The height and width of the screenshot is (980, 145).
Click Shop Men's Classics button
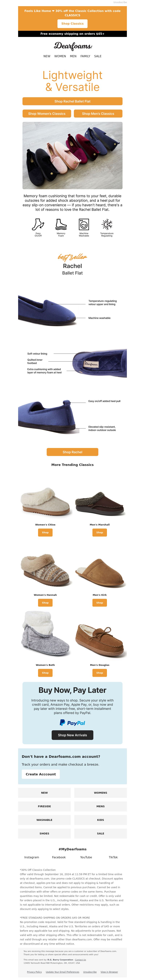pos(98,113)
